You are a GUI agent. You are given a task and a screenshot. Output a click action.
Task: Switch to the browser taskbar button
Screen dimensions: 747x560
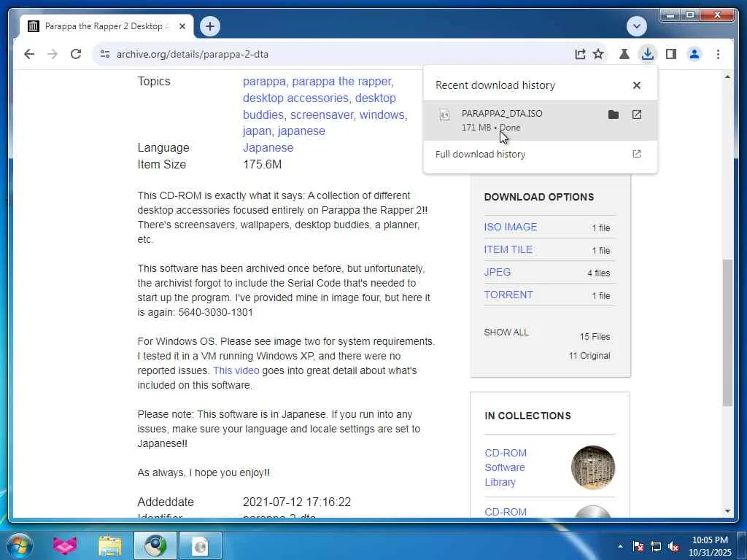pyautogui.click(x=155, y=545)
